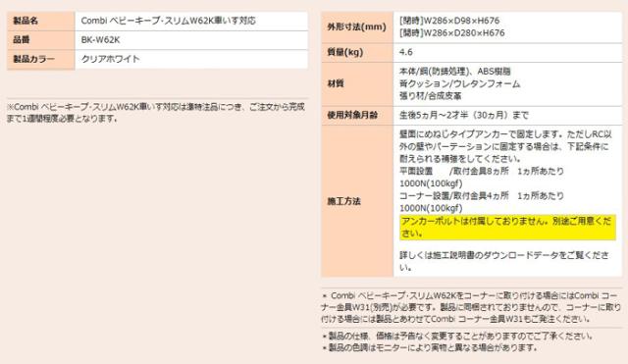Click the 質量(kg) label cell
The width and height of the screenshot is (628, 364).
tap(357, 52)
